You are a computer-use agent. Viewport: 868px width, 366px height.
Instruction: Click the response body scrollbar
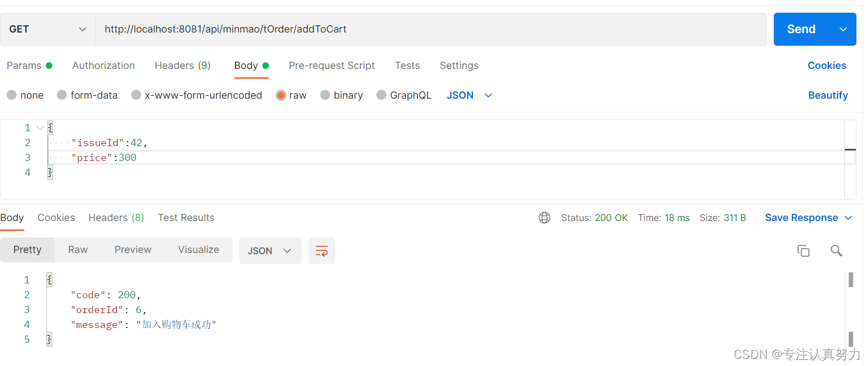(851, 310)
